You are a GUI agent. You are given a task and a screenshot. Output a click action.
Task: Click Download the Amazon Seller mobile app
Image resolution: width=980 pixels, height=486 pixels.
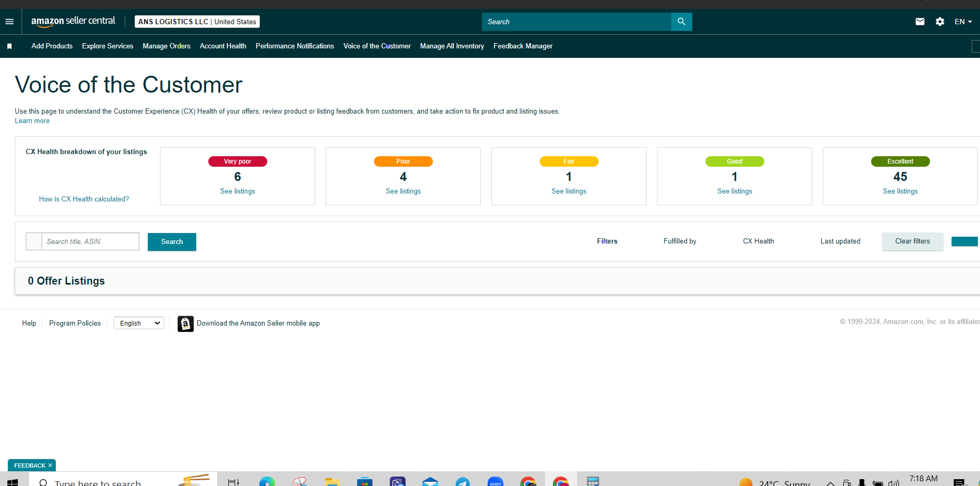point(258,323)
